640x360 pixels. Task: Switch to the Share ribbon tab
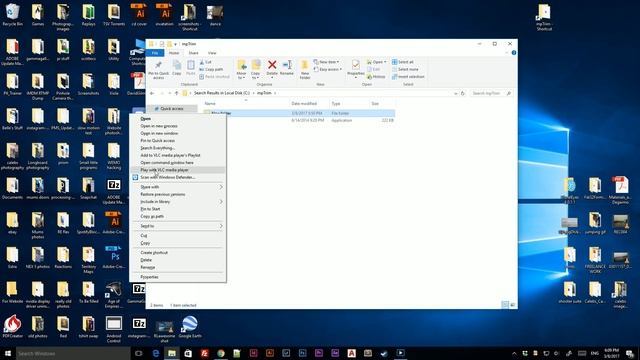pyautogui.click(x=193, y=53)
